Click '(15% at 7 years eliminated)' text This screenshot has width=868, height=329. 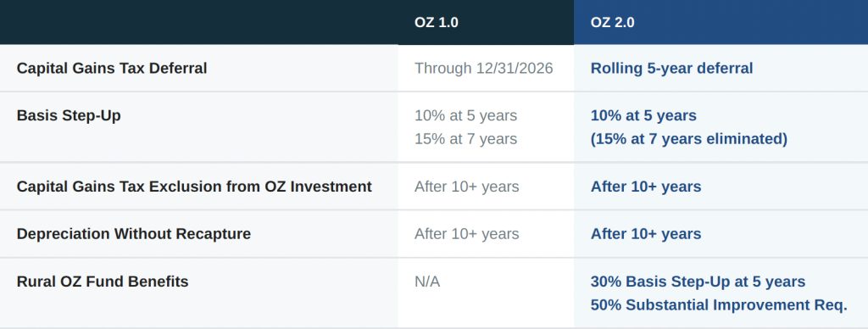pos(688,139)
